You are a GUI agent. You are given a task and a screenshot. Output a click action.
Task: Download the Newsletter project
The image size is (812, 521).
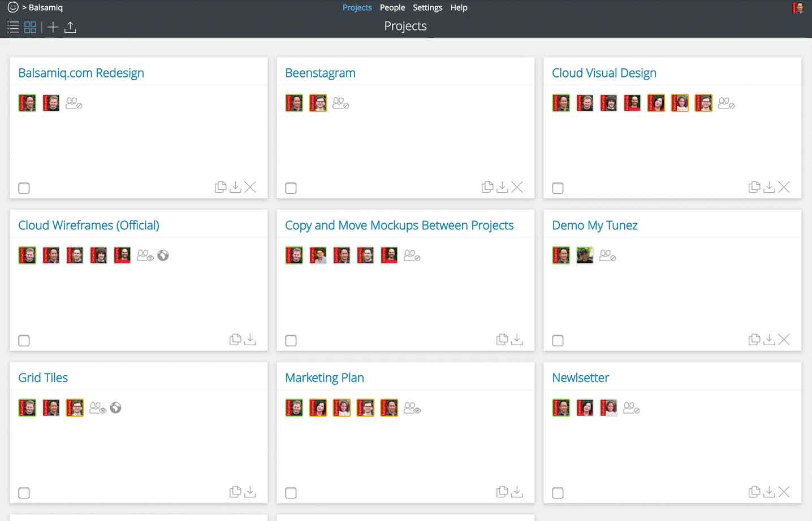[x=769, y=492]
